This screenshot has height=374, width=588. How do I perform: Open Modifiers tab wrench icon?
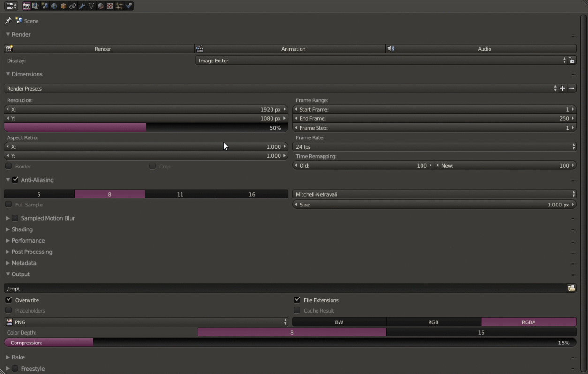point(82,6)
